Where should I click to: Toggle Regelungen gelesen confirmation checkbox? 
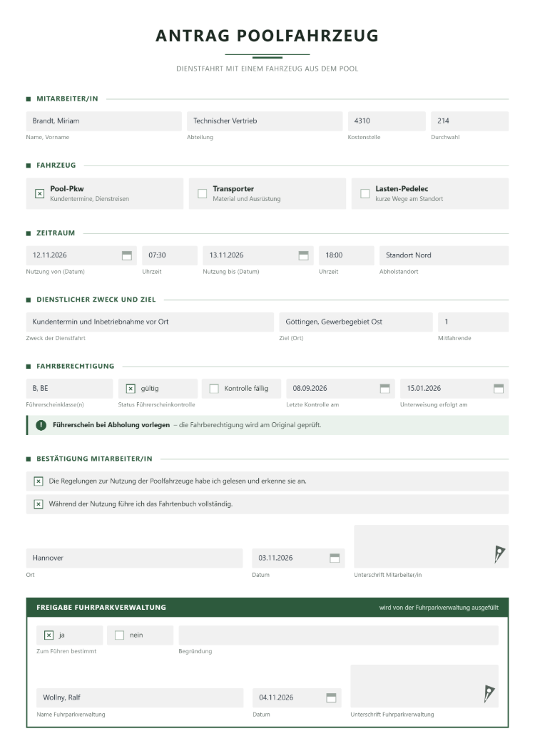[39, 481]
